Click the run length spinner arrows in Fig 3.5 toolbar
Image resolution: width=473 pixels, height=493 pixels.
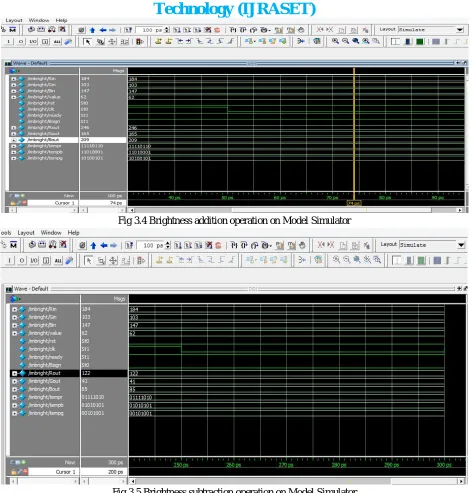pos(168,246)
